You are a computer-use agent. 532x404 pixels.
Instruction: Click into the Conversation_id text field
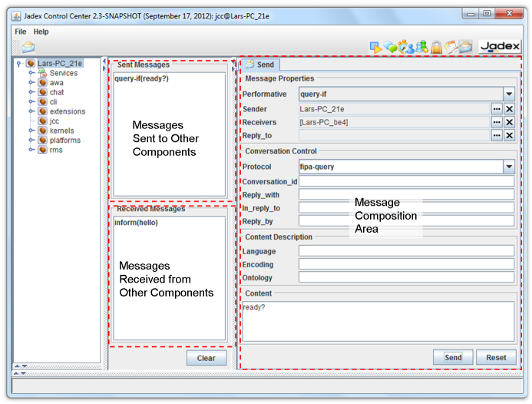click(406, 181)
